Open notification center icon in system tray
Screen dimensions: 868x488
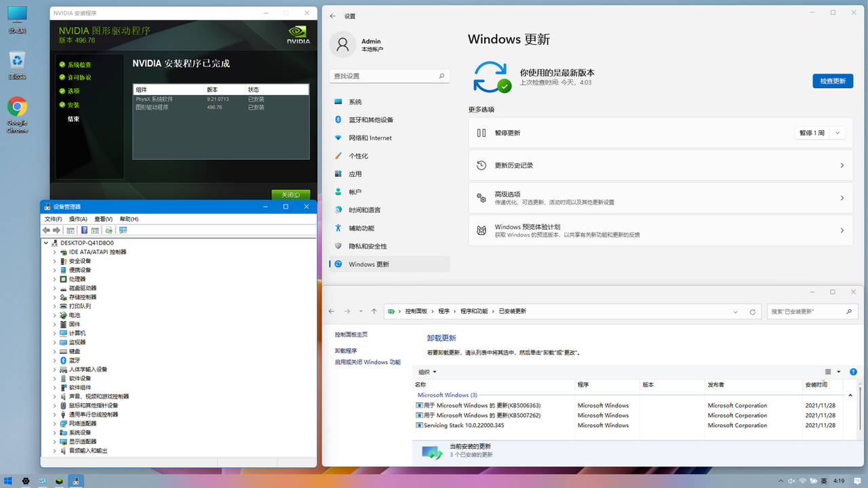tap(857, 481)
